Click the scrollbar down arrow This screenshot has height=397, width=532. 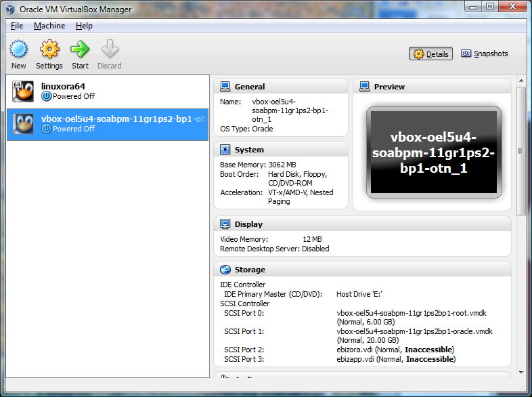[520, 373]
